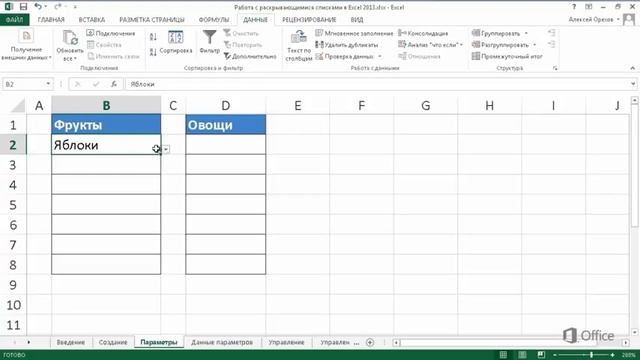Viewport: 640px width, 360px height.
Task: Open the Help question mark icon
Action: coord(574,7)
